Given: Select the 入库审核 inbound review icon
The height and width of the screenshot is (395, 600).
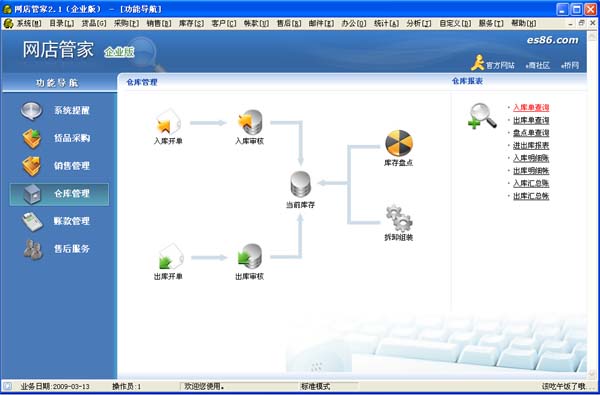Looking at the screenshot, I should [250, 122].
